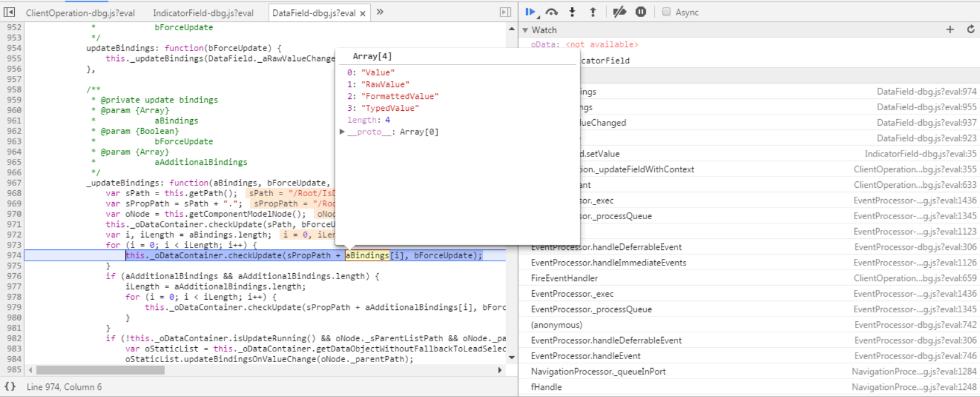This screenshot has width=980, height=397.
Task: Refresh watch expressions
Action: click(x=971, y=30)
